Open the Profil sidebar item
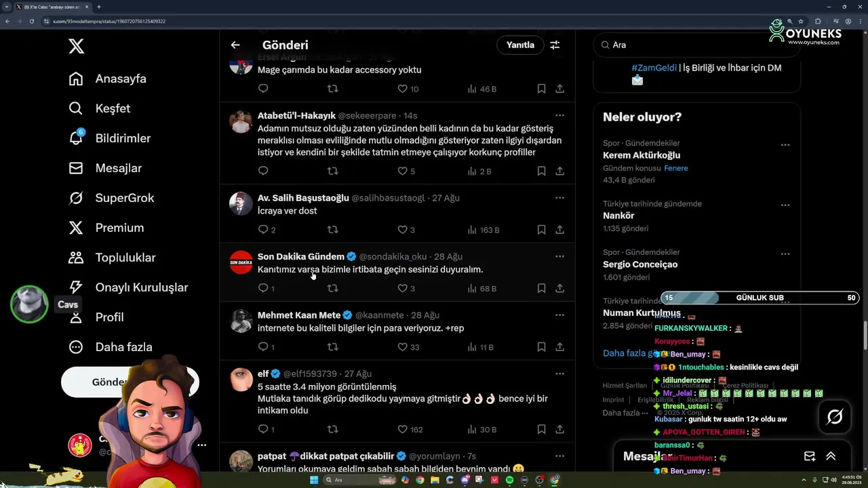868x488 pixels. click(x=96, y=317)
